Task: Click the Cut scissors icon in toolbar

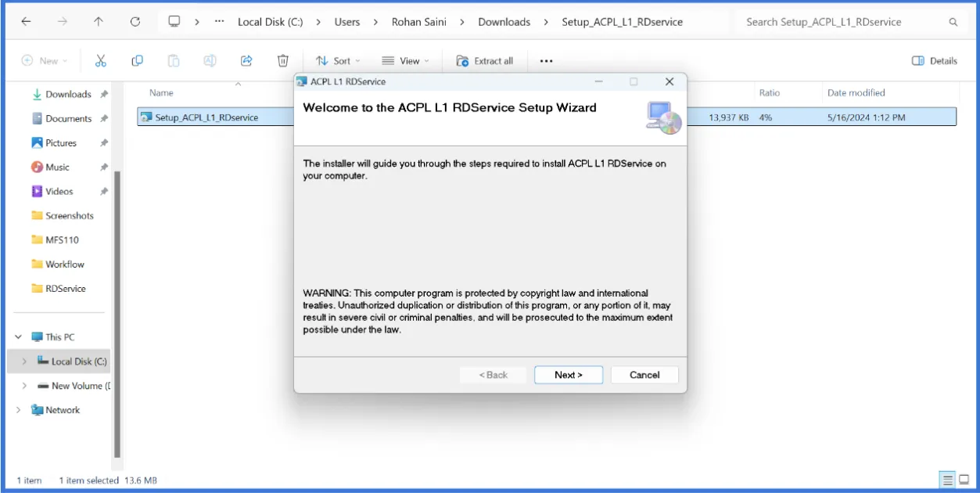Action: (x=100, y=61)
